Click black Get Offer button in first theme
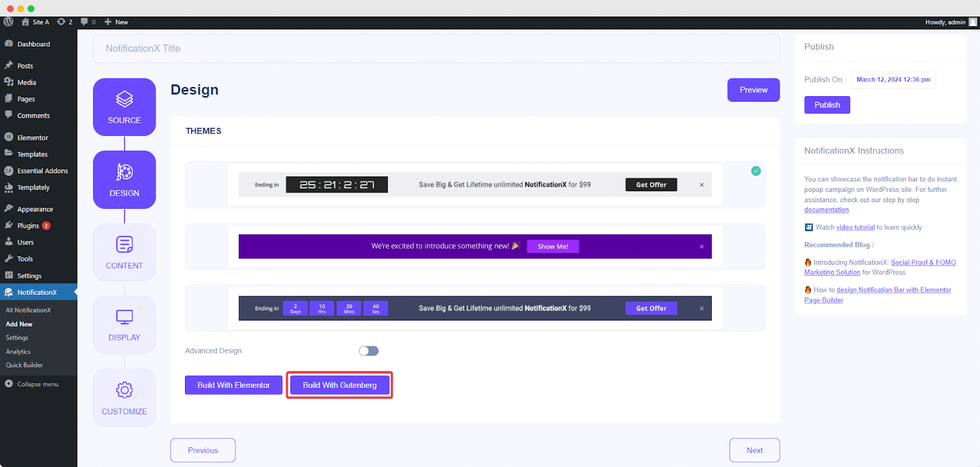Viewport: 980px width, 467px height. (x=651, y=184)
